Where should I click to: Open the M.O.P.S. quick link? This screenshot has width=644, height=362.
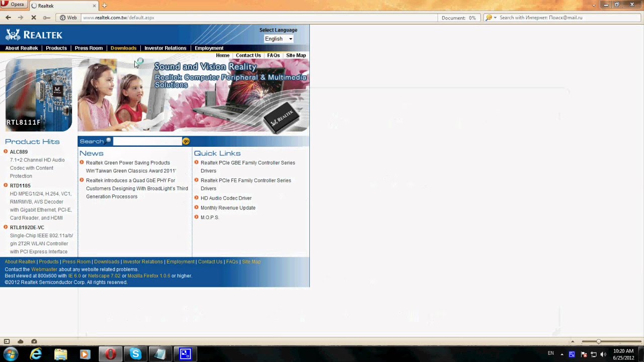coord(210,217)
